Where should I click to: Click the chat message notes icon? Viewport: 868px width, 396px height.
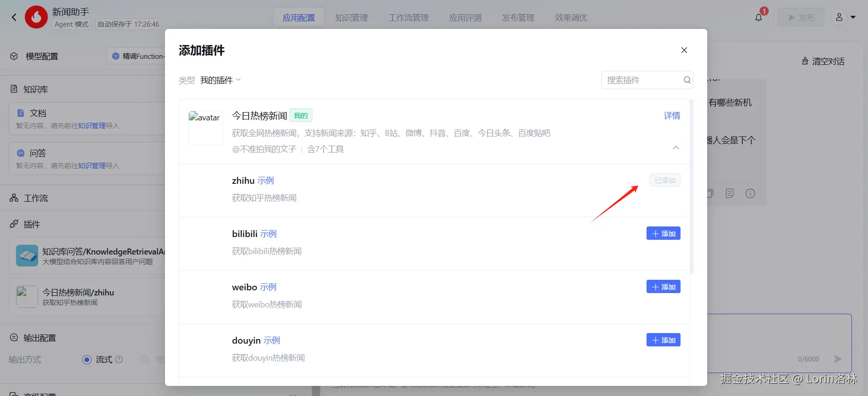point(730,193)
